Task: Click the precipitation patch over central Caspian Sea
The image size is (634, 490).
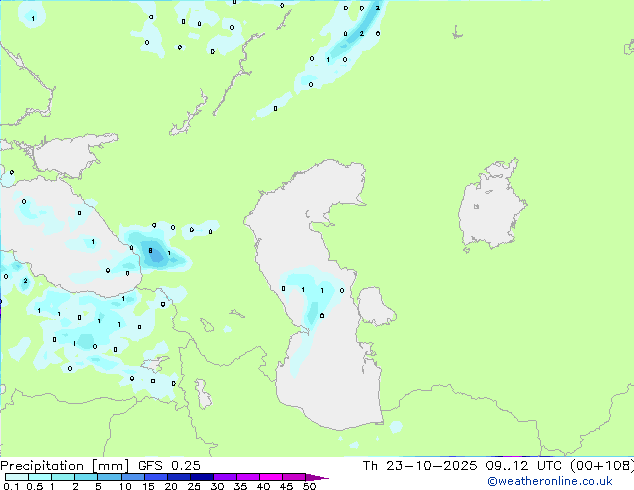Action: click(305, 290)
